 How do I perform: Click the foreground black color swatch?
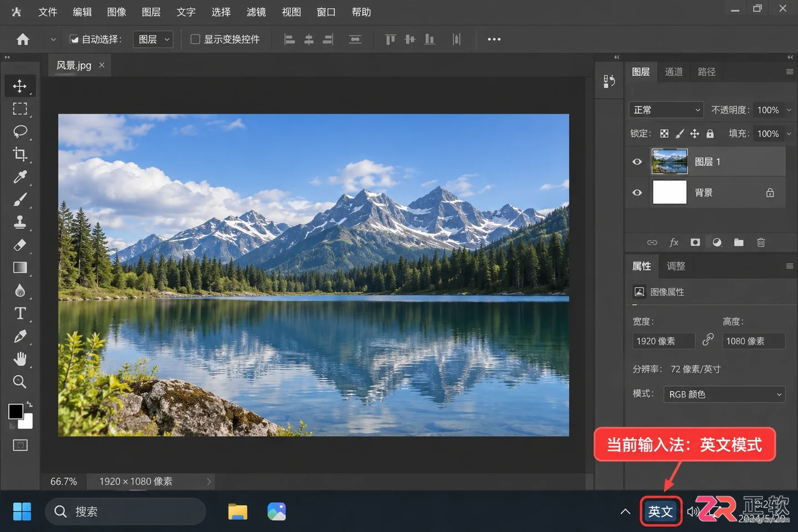pos(16,411)
